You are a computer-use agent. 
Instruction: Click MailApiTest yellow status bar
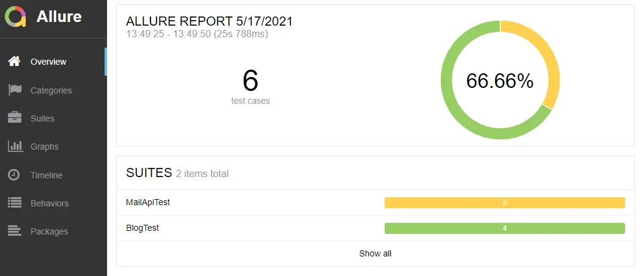tap(505, 203)
